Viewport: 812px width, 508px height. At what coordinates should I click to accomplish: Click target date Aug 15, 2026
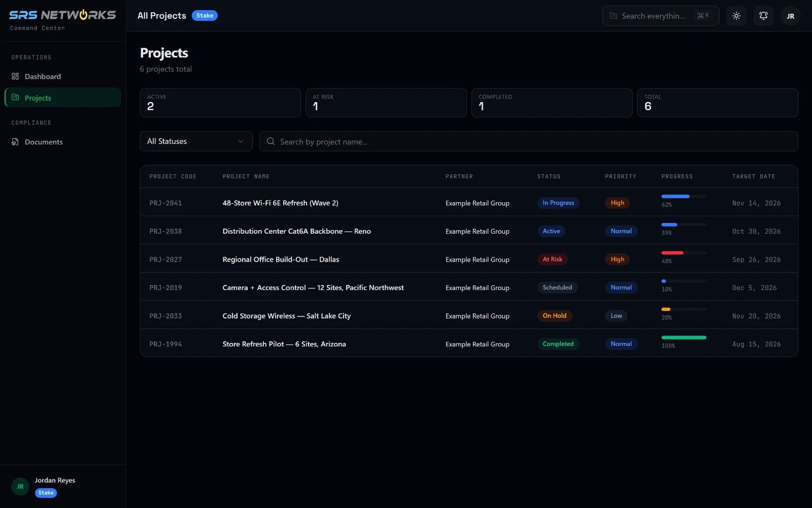click(x=756, y=344)
